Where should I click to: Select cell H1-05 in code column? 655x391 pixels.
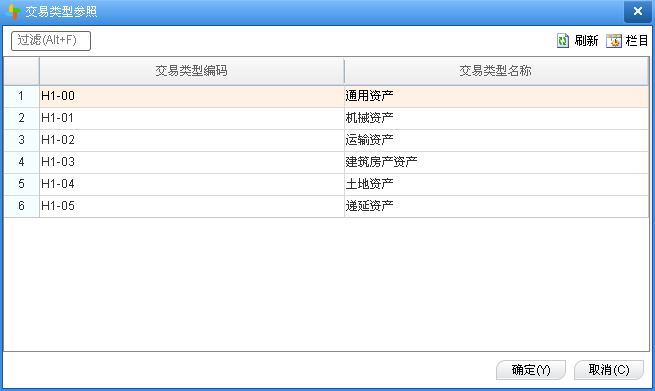point(192,206)
